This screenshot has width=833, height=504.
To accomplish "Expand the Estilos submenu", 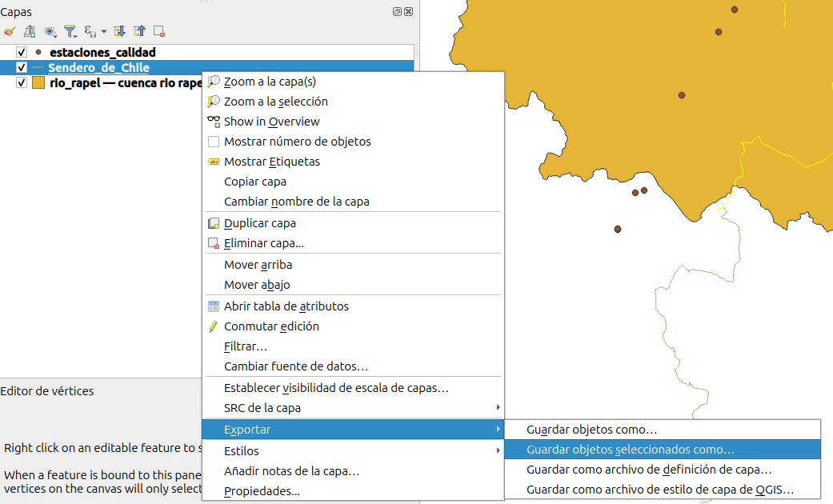I will point(352,451).
